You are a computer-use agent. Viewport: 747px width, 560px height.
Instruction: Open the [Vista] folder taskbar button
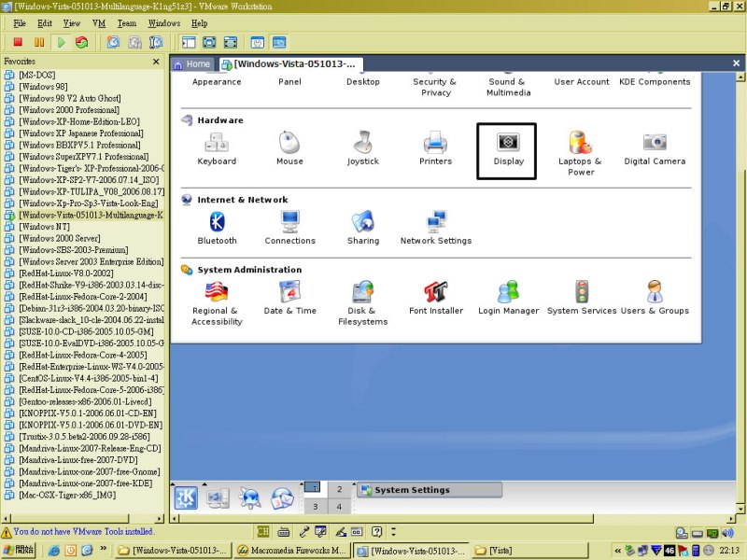(530, 551)
